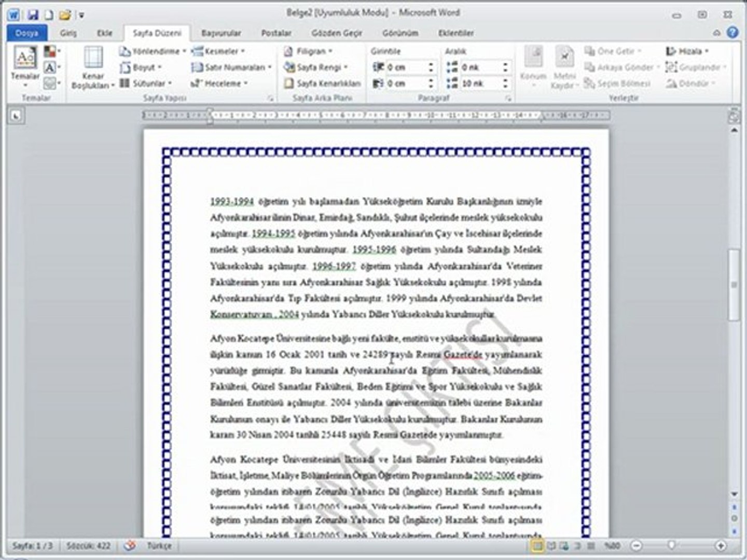747x560 pixels.
Task: Expand the Sütunlar columns dropdown
Action: pos(145,83)
